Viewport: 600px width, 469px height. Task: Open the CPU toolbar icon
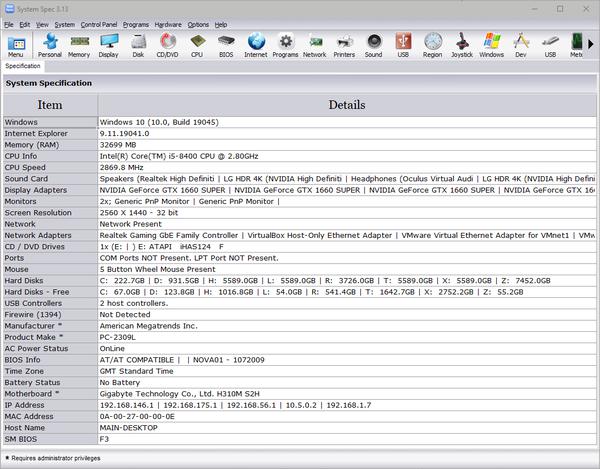tap(197, 46)
